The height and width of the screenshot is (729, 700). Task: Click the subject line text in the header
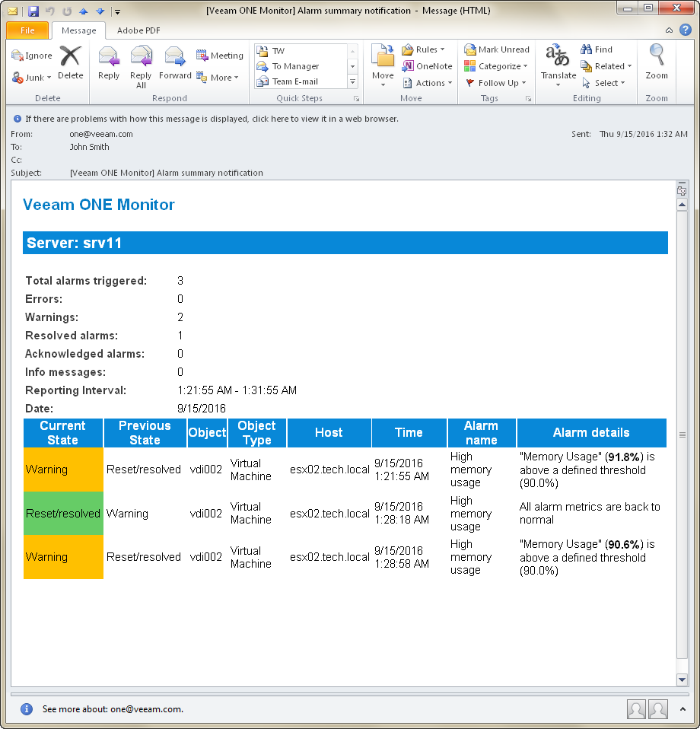click(167, 173)
